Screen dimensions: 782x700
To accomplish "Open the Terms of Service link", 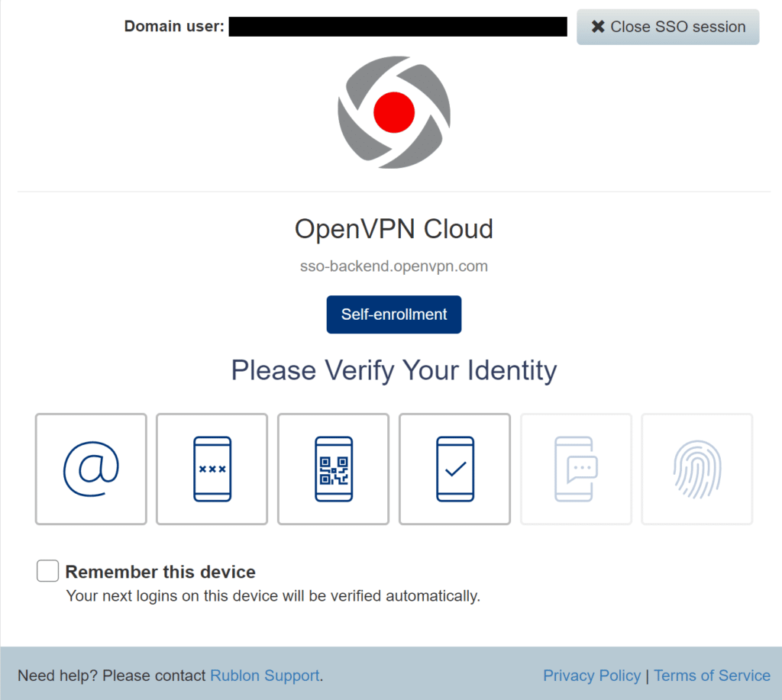I will pos(712,676).
